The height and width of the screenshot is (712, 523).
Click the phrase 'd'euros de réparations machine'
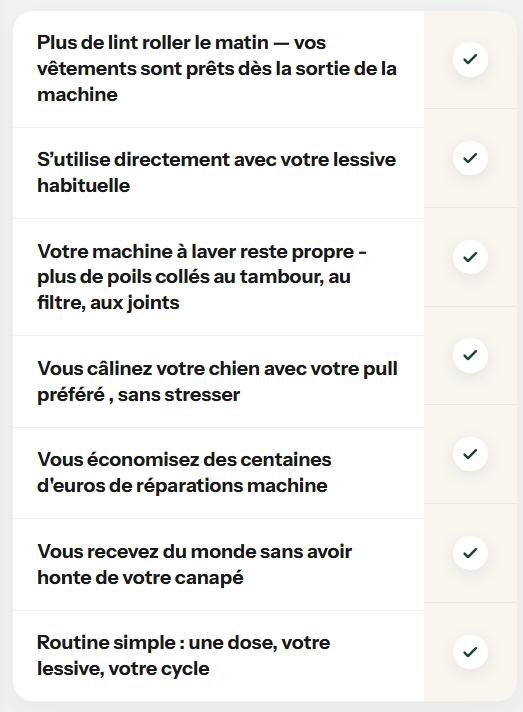(x=182, y=485)
